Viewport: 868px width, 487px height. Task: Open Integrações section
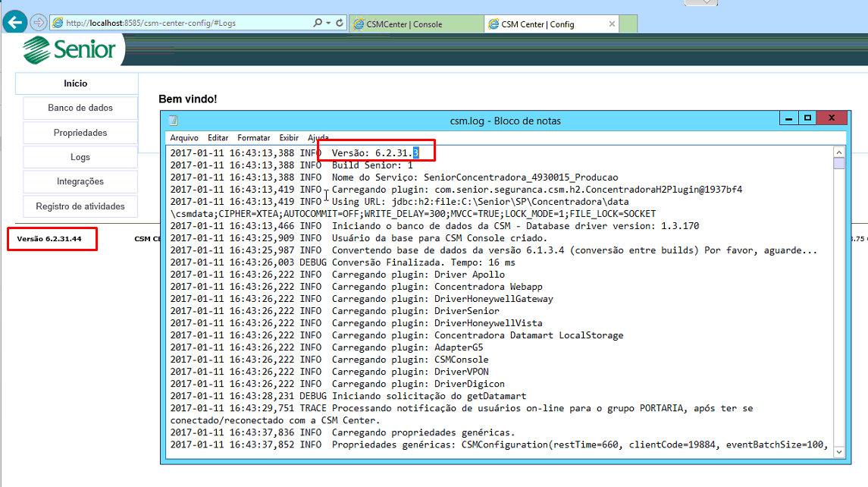[80, 181]
